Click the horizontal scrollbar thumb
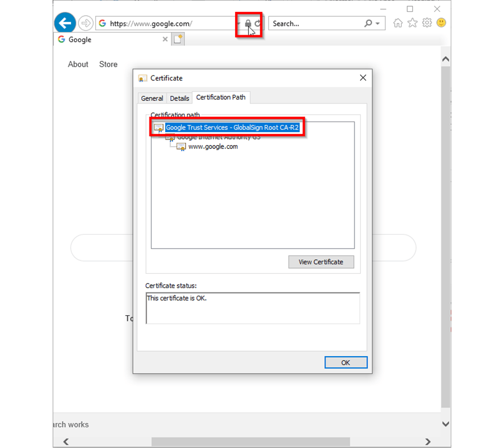Viewport: 504px width, 448px height. point(251,442)
